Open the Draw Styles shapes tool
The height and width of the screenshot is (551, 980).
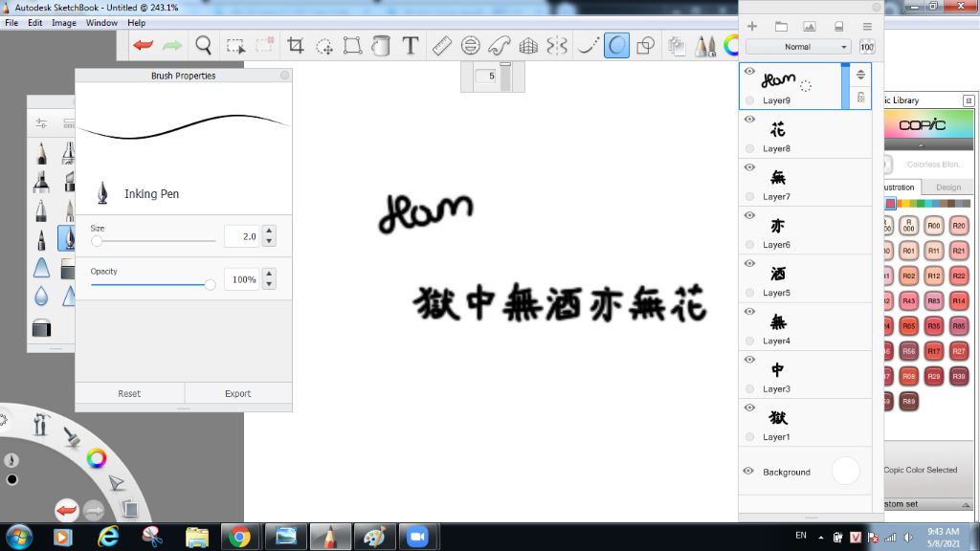coord(645,46)
